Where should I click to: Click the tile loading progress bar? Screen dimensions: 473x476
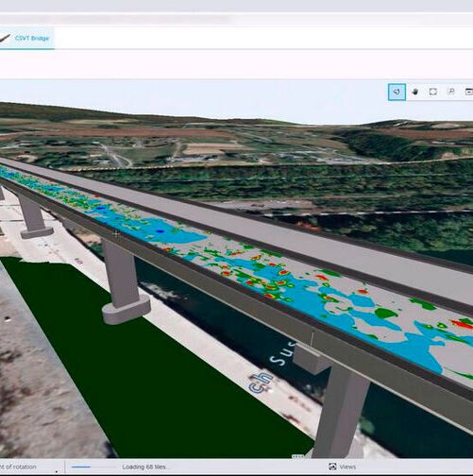(x=93, y=467)
